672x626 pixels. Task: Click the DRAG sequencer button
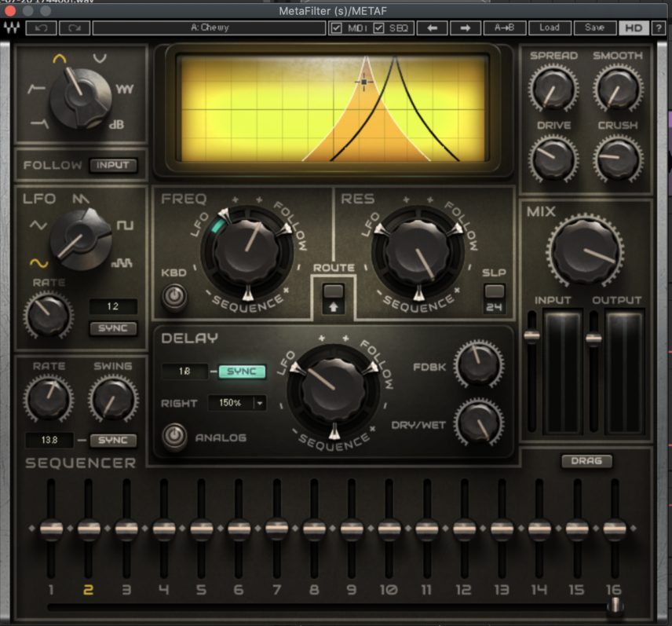tap(586, 461)
